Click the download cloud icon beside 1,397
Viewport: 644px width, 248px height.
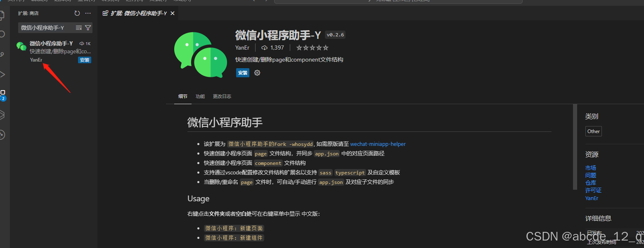tap(265, 48)
